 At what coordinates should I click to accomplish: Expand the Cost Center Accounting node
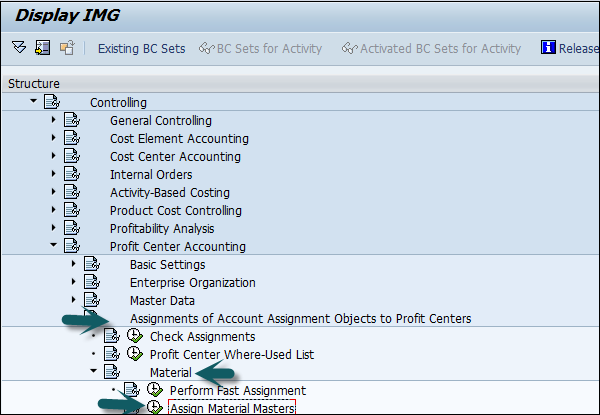(x=54, y=156)
